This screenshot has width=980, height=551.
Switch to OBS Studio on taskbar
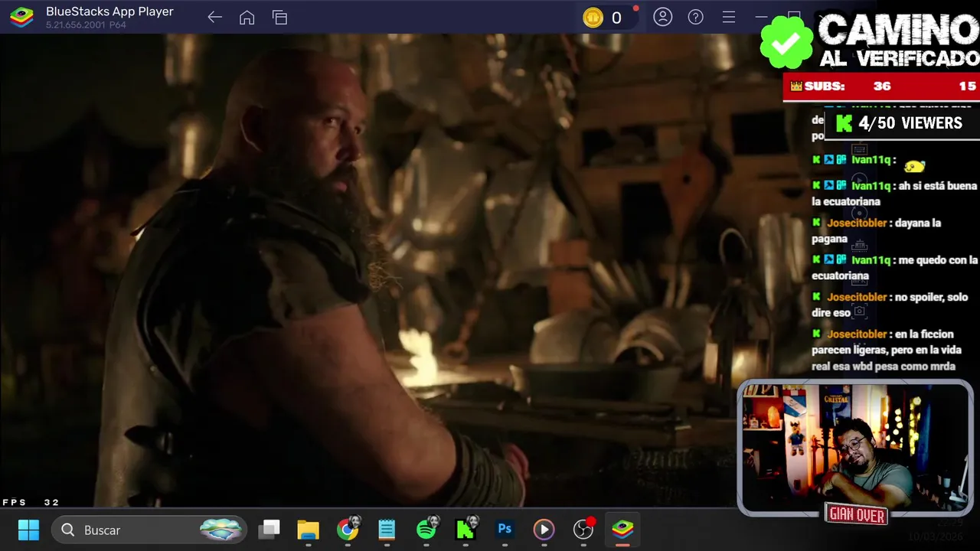click(x=584, y=529)
